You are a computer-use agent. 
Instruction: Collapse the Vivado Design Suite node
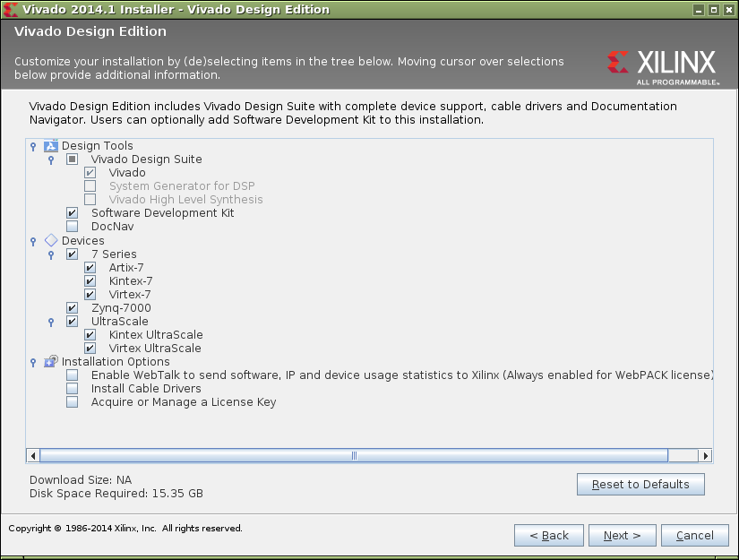point(51,160)
